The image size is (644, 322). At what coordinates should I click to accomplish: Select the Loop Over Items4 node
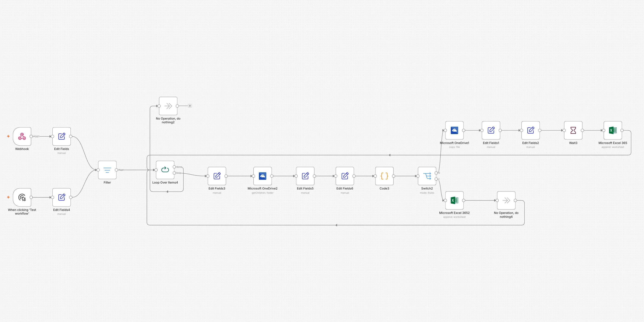click(x=165, y=170)
